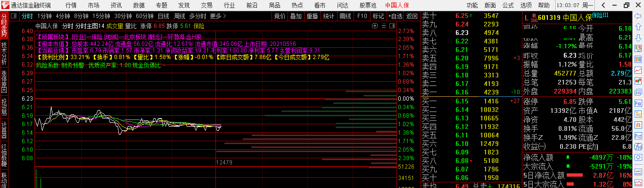
Task: Click the 竞价 button
Action: point(280,16)
